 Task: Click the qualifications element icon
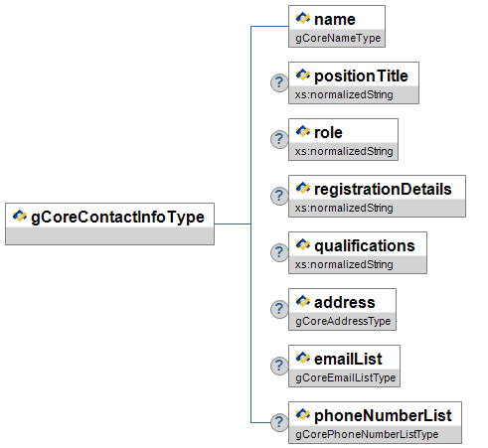pos(303,244)
